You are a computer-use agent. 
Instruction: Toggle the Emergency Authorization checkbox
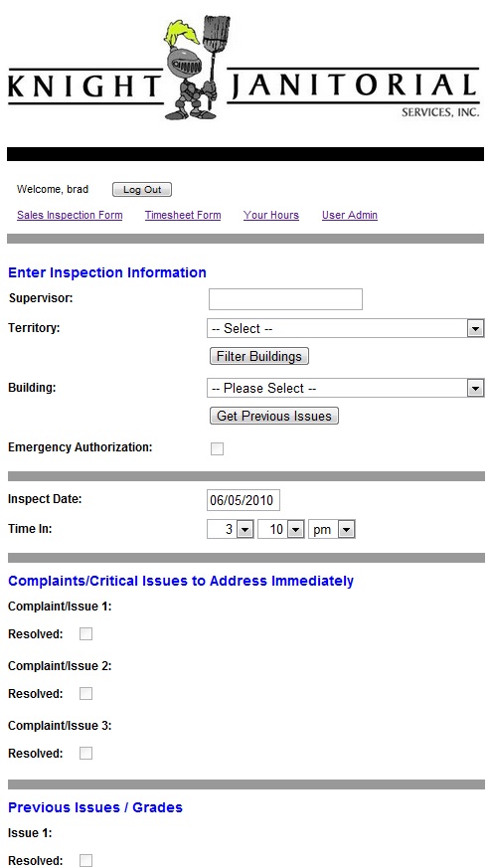(217, 448)
